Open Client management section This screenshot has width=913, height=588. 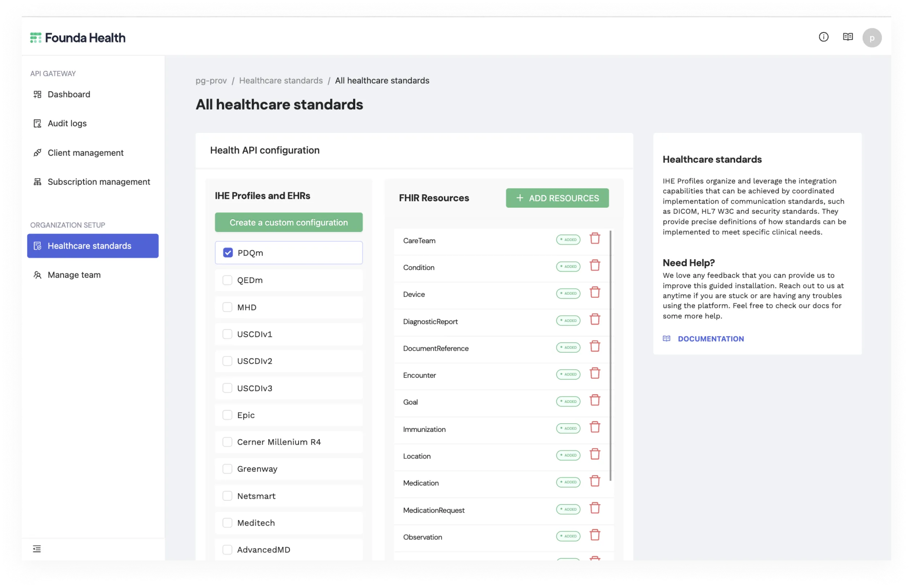pos(93,152)
